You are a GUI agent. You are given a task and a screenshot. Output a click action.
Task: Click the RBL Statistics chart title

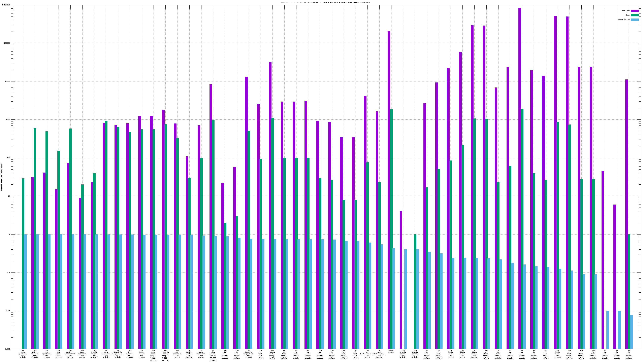pos(325,2)
